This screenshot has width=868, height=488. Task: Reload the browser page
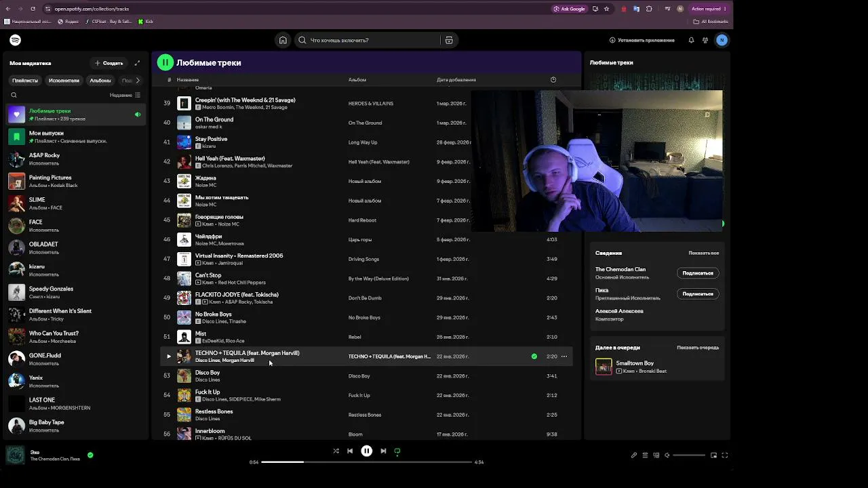click(33, 9)
